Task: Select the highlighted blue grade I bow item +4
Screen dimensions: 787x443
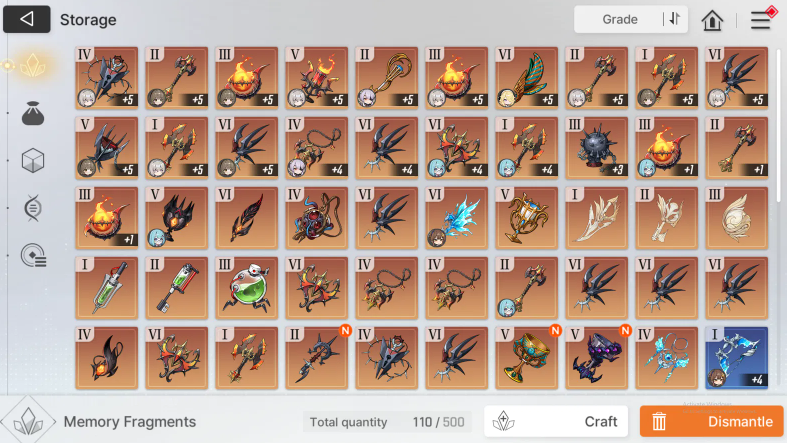Action: [736, 358]
